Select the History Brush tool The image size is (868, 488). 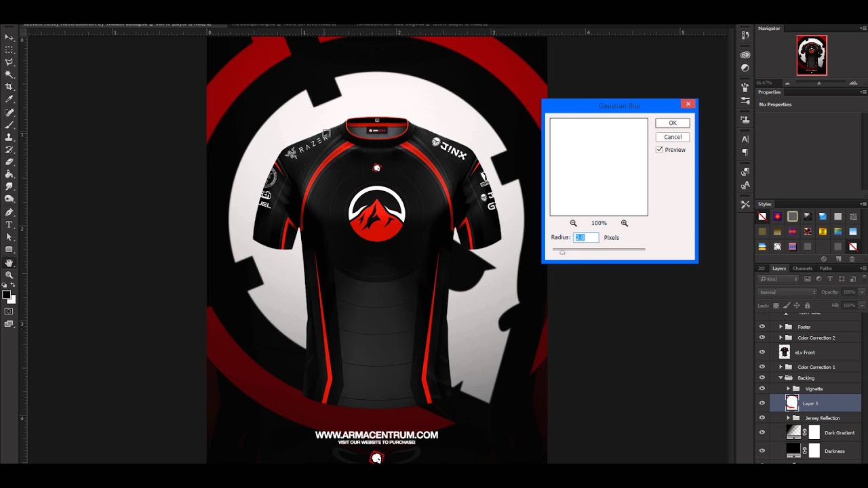pyautogui.click(x=9, y=150)
